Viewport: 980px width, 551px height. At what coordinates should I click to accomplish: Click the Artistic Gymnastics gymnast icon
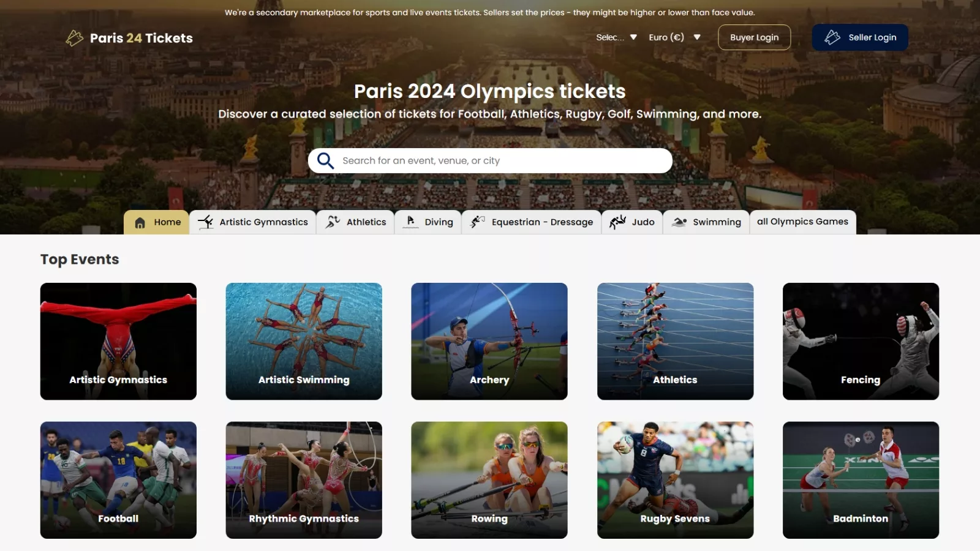[x=206, y=222]
